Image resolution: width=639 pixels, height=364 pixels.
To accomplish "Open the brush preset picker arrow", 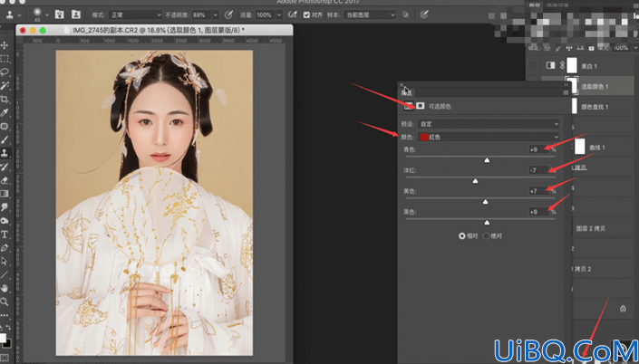I will 47,15.
